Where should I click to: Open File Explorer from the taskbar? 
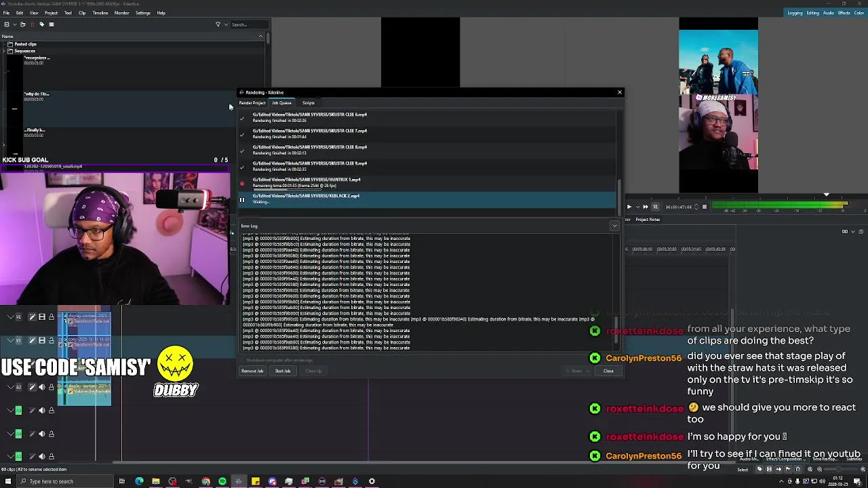pos(155,481)
